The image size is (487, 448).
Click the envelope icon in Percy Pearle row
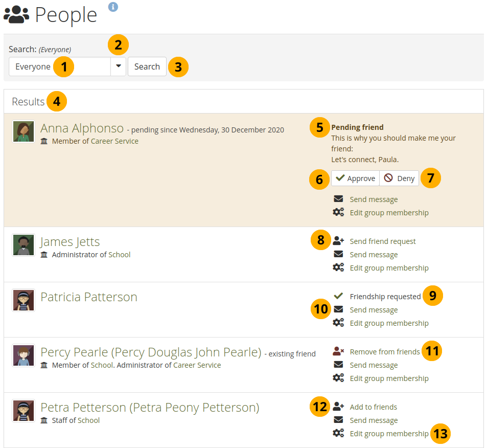click(338, 365)
